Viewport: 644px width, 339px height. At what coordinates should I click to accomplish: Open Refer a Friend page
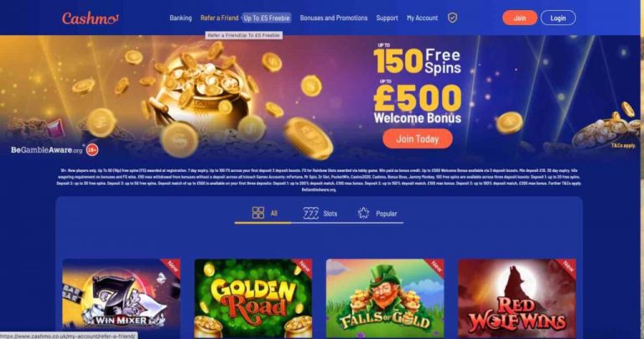pyautogui.click(x=220, y=18)
